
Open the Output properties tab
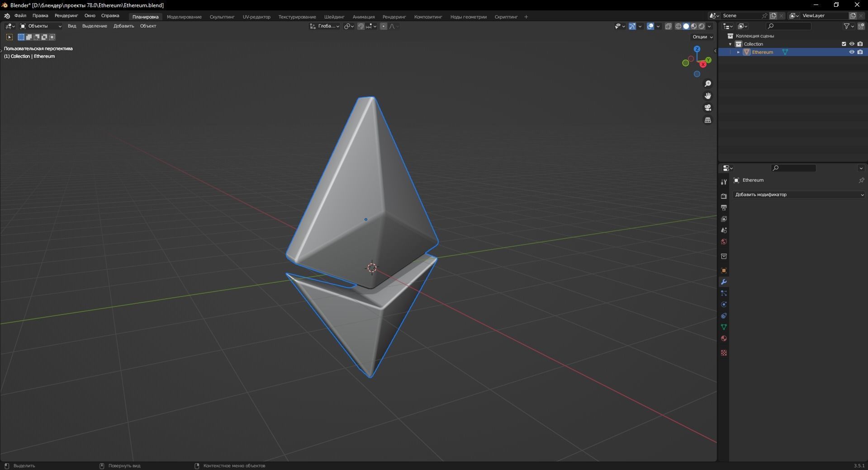tap(724, 207)
